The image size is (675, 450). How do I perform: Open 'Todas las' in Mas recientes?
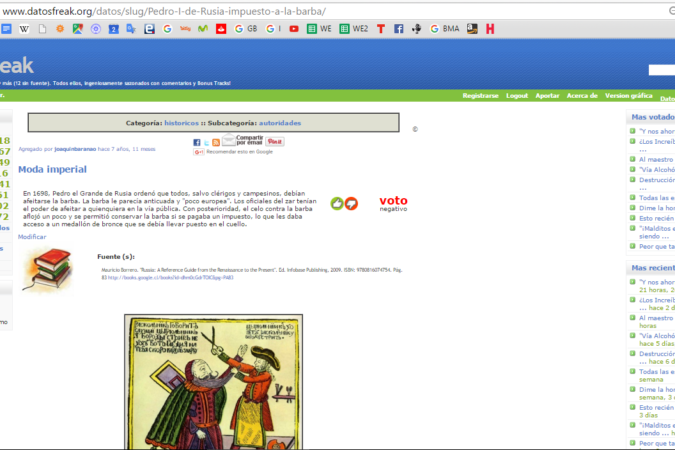tap(657, 371)
